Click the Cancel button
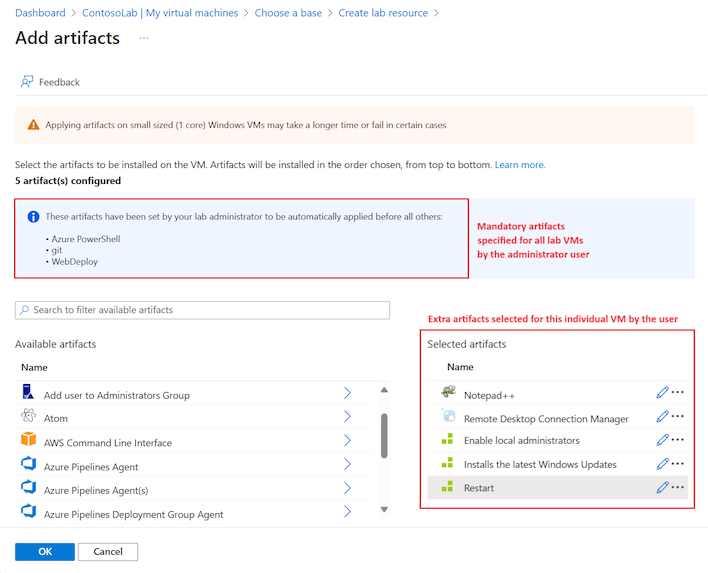The height and width of the screenshot is (573, 708). pos(108,552)
